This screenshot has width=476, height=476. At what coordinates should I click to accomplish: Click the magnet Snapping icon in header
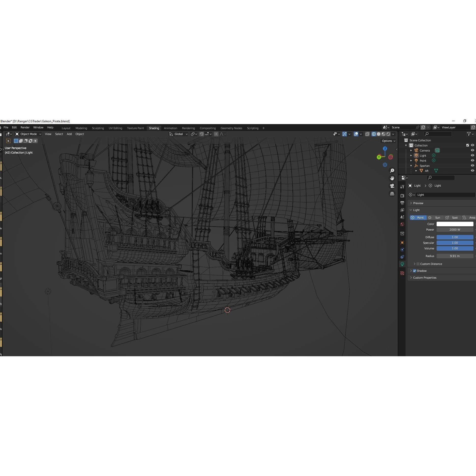coord(201,134)
